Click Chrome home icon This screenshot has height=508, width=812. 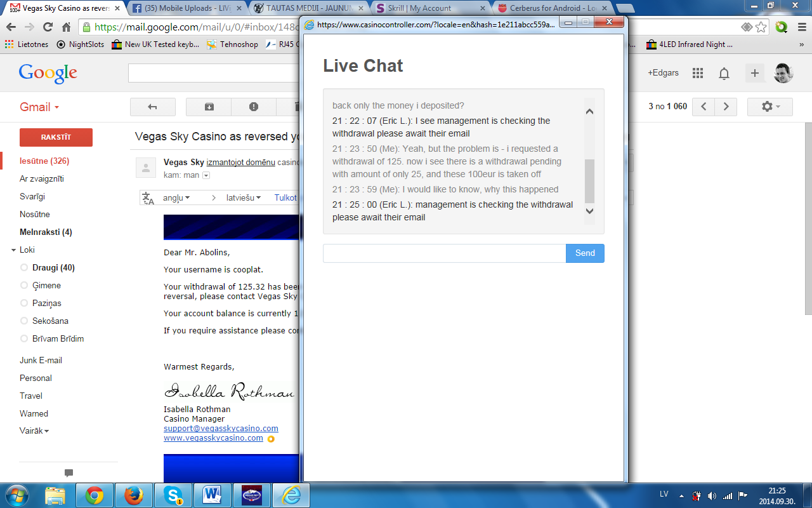66,27
